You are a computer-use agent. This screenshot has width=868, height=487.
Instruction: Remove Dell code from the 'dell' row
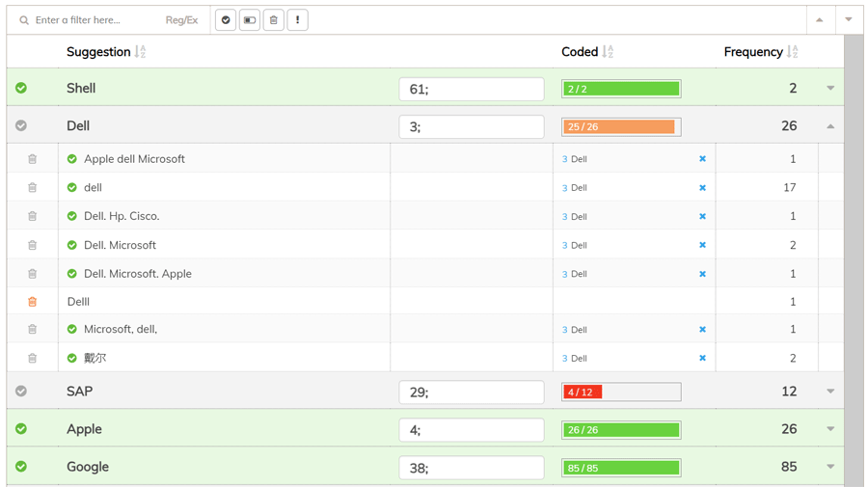702,188
